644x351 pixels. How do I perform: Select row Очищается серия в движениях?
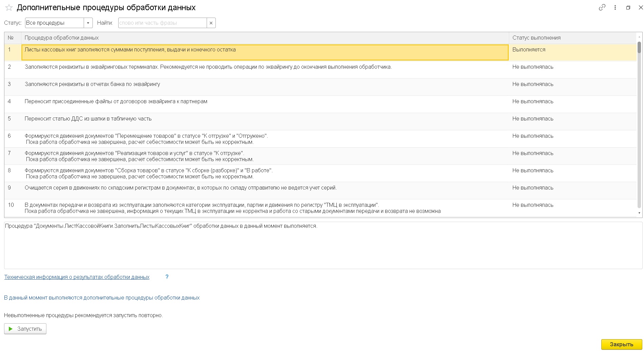tap(265, 191)
